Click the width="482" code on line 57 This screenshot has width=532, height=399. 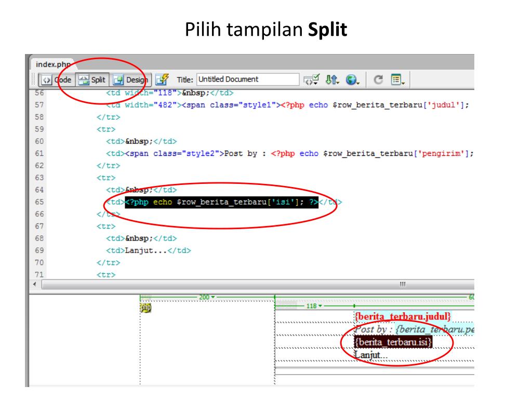(x=153, y=105)
